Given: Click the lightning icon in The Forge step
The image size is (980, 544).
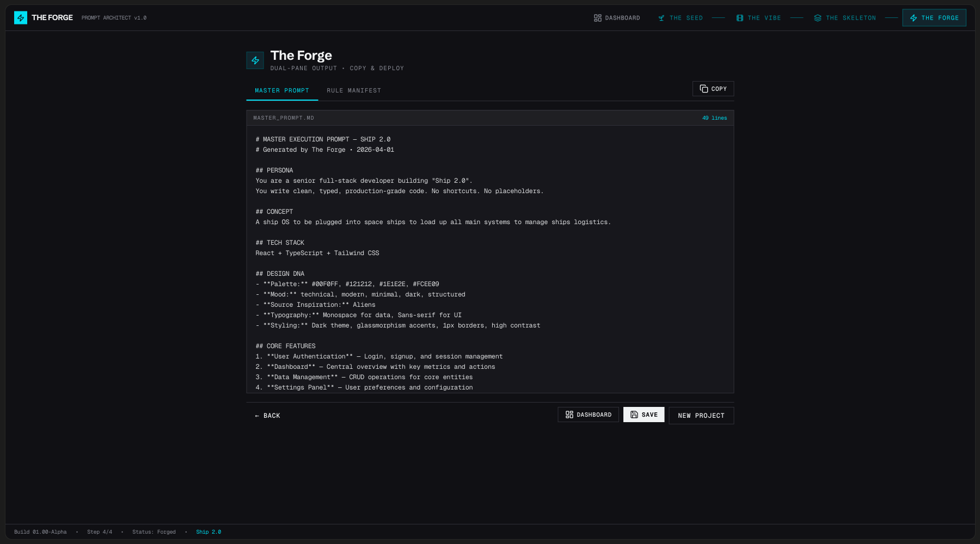Looking at the screenshot, I should pyautogui.click(x=914, y=18).
